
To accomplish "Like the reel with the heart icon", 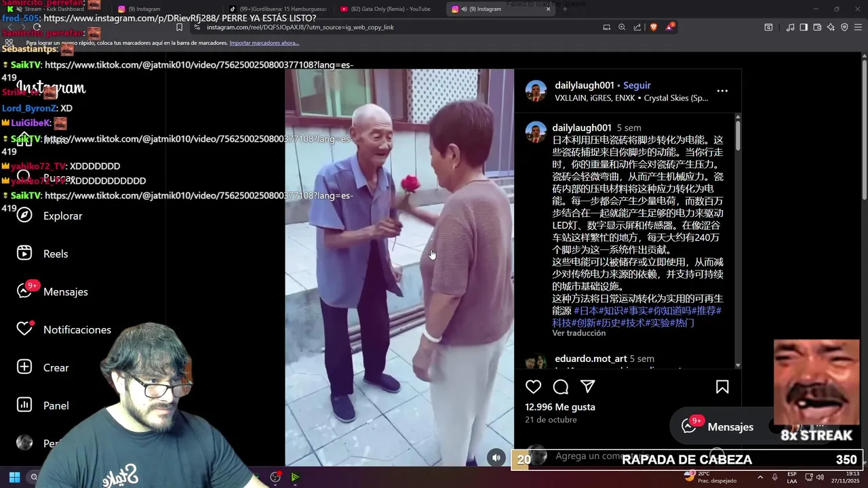I will pyautogui.click(x=534, y=387).
